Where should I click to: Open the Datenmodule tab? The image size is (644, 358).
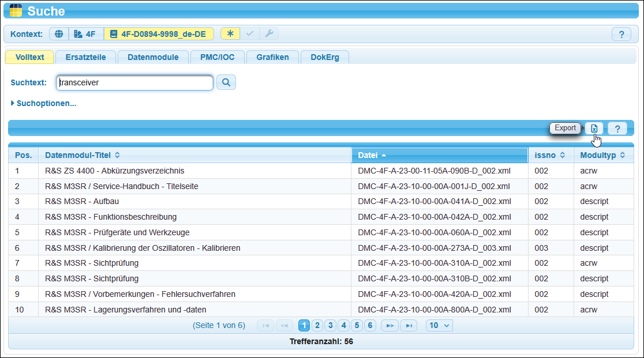(x=153, y=57)
